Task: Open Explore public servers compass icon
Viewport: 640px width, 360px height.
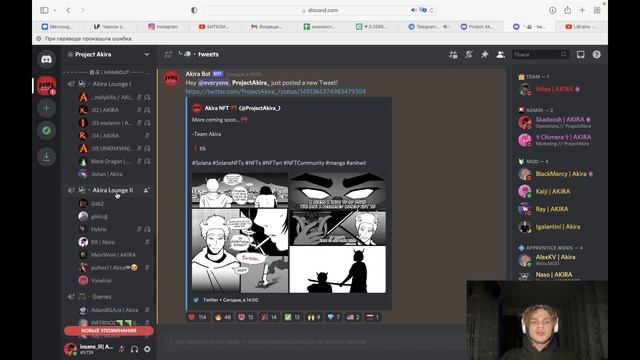Action: (x=47, y=131)
